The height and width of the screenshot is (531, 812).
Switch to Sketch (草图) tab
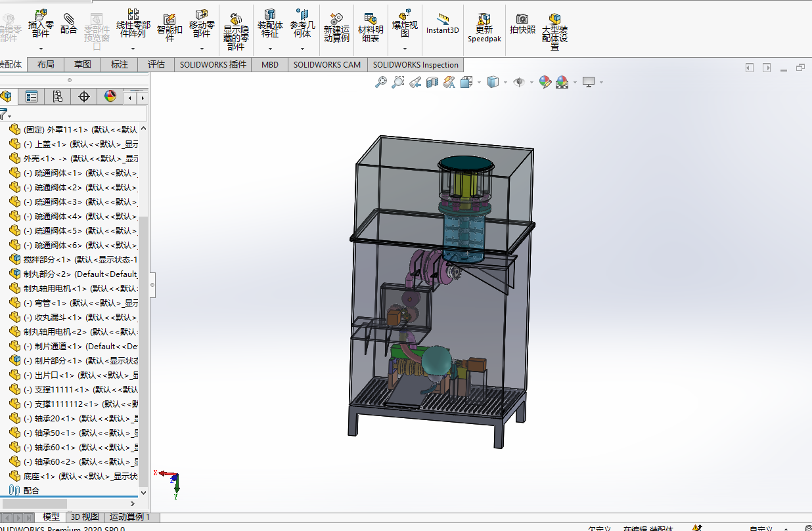point(83,64)
